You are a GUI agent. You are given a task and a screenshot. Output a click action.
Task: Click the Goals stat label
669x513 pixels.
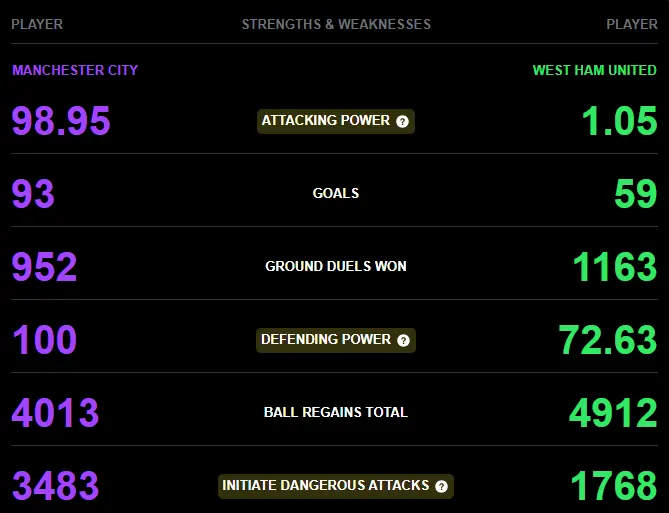coord(336,193)
